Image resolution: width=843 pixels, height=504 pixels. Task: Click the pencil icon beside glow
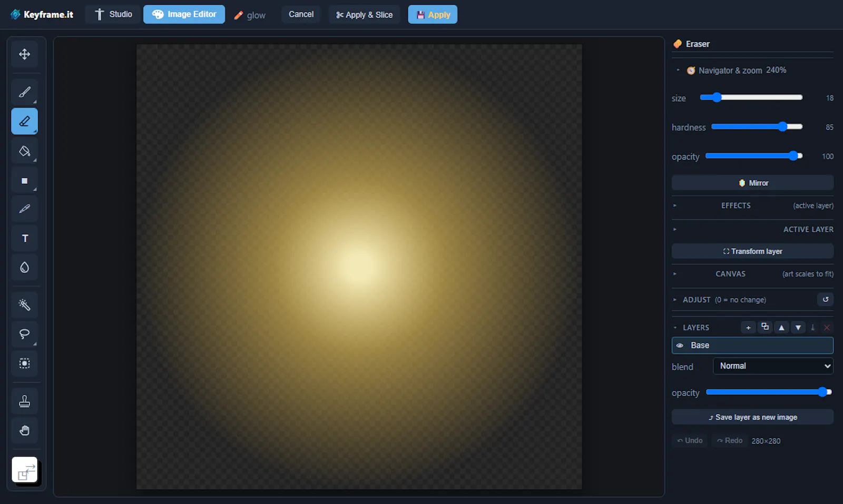click(239, 15)
